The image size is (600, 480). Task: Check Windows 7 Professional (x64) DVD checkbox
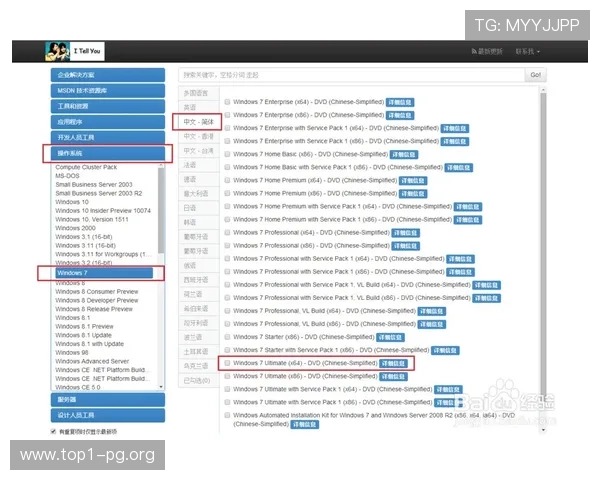coord(227,232)
